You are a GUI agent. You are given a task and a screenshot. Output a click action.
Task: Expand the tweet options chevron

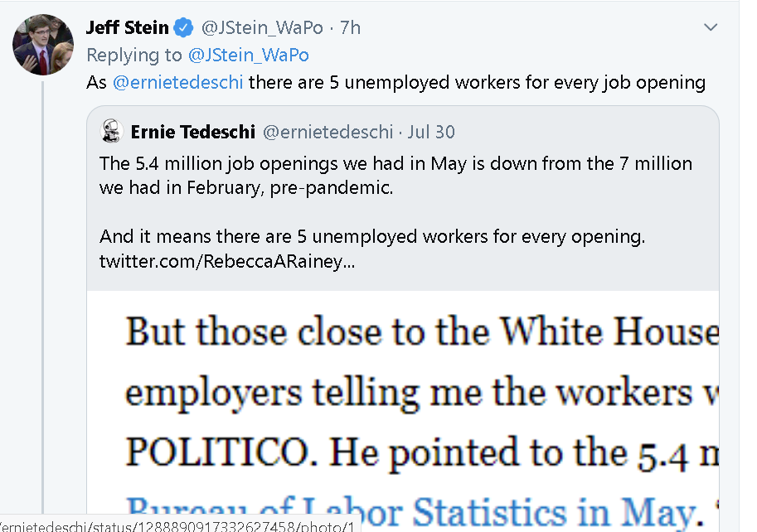coord(711,27)
